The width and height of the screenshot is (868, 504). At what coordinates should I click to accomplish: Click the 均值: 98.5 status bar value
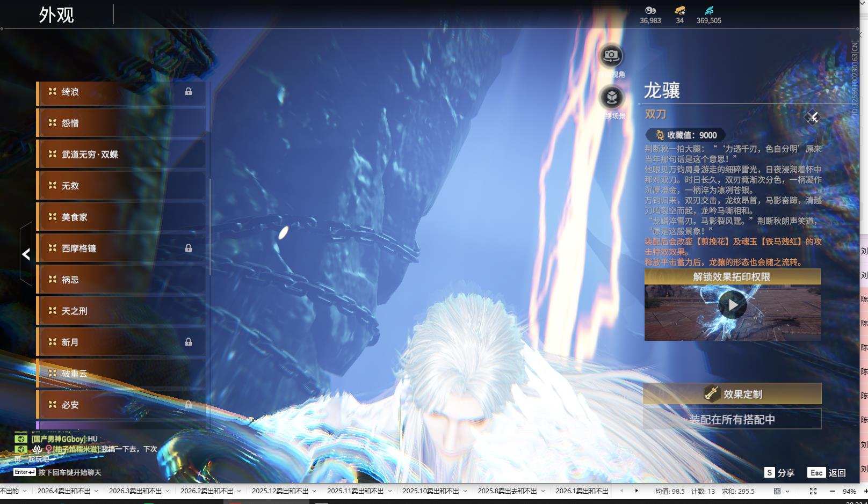[x=670, y=491]
